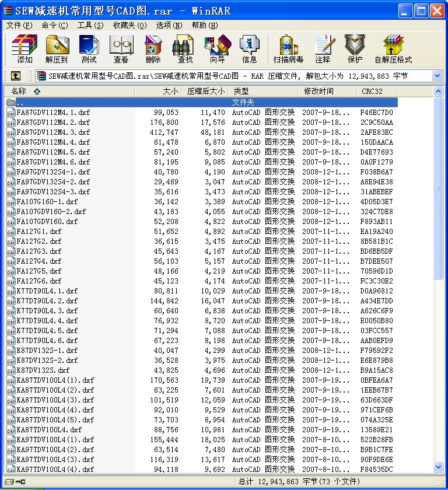Viewport: 448px width, 490px height.
Task: Click the Comment (注释) toolbar icon
Action: (323, 49)
